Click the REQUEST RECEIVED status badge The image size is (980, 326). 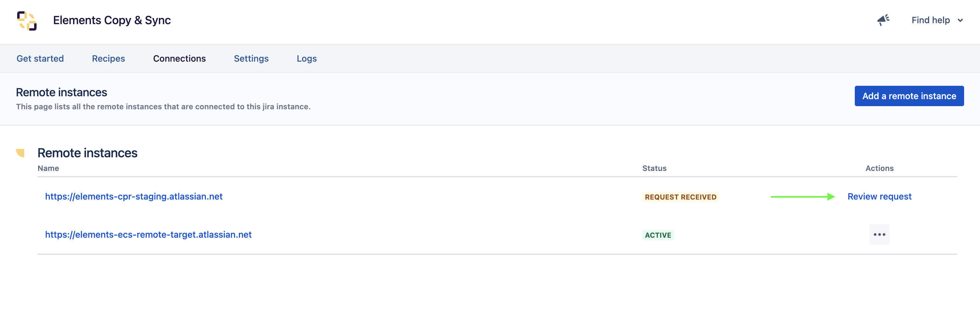[x=680, y=197]
